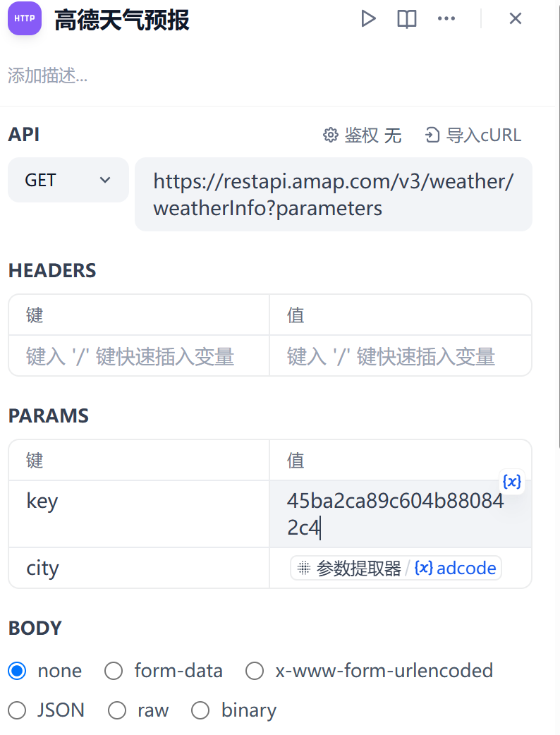Click the 参数提取器 adcode variable tag

(x=396, y=568)
